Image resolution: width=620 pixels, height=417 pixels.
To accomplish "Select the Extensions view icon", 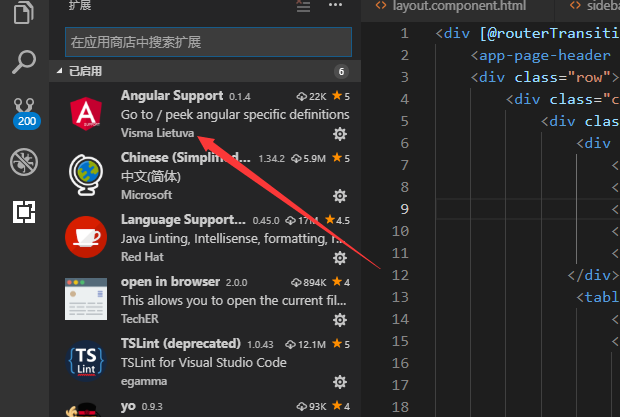I will click(x=24, y=211).
